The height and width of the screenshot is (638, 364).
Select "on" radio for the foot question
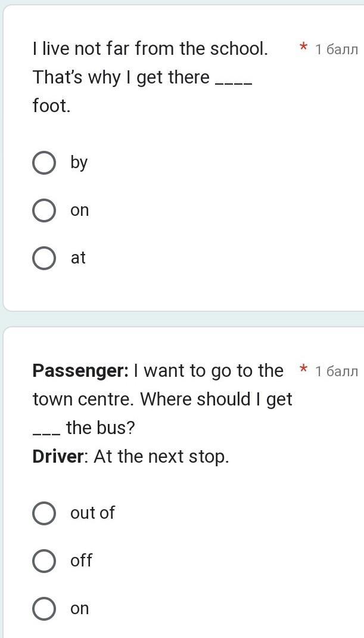pyautogui.click(x=44, y=210)
